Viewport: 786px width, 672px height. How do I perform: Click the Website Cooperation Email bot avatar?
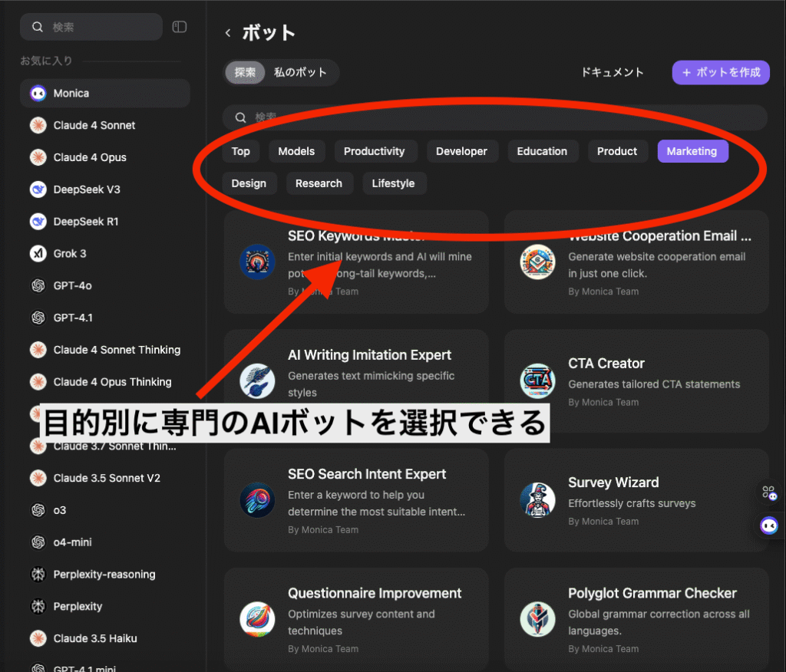coord(537,262)
